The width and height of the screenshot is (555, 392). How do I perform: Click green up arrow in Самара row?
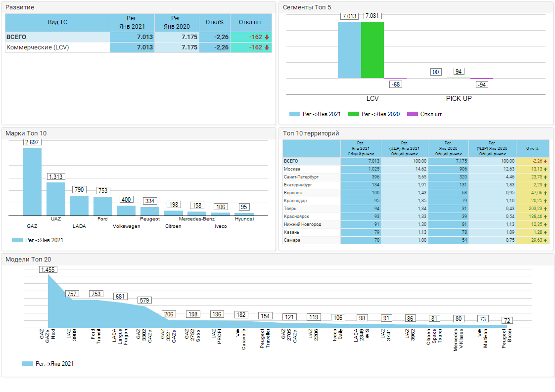coord(545,240)
